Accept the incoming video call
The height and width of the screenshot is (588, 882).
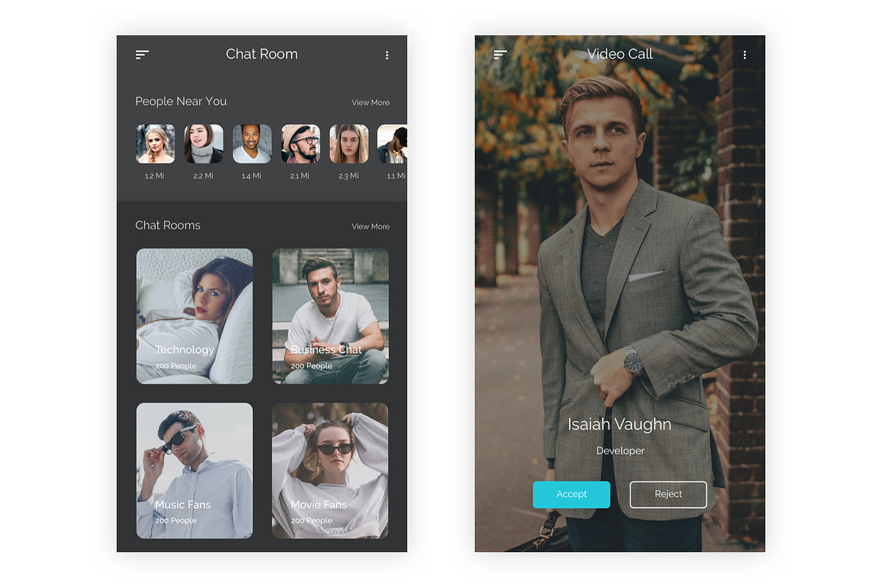click(572, 495)
